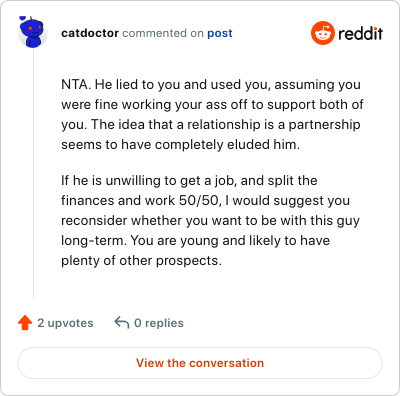Image resolution: width=400 pixels, height=396 pixels.
Task: Click the word "partnership" in the comment
Action: click(324, 125)
